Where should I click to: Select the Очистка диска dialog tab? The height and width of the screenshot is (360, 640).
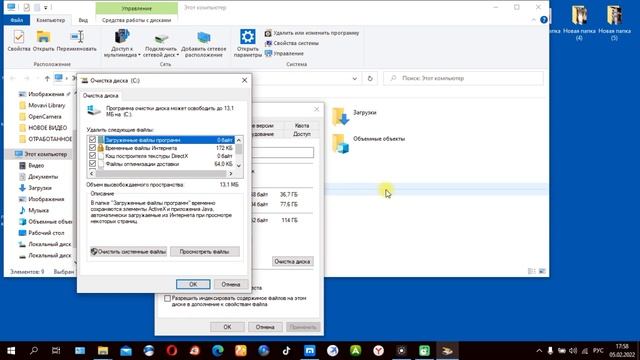tap(100, 96)
